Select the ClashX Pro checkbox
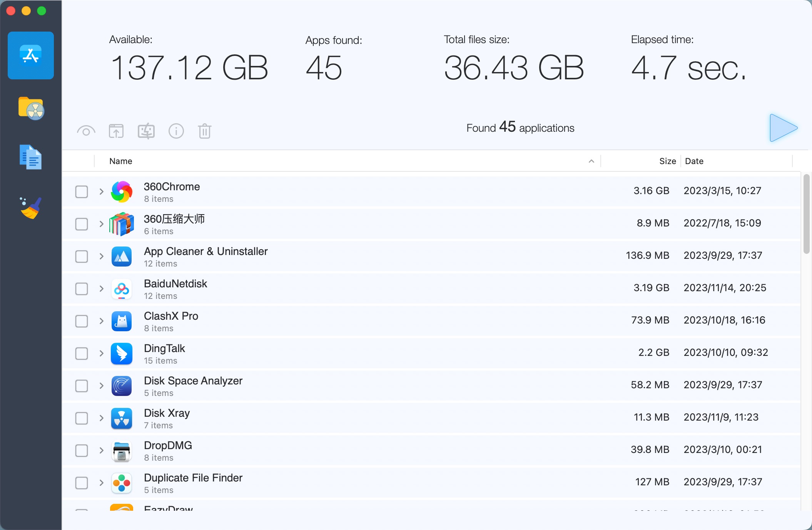Image resolution: width=812 pixels, height=530 pixels. (82, 321)
